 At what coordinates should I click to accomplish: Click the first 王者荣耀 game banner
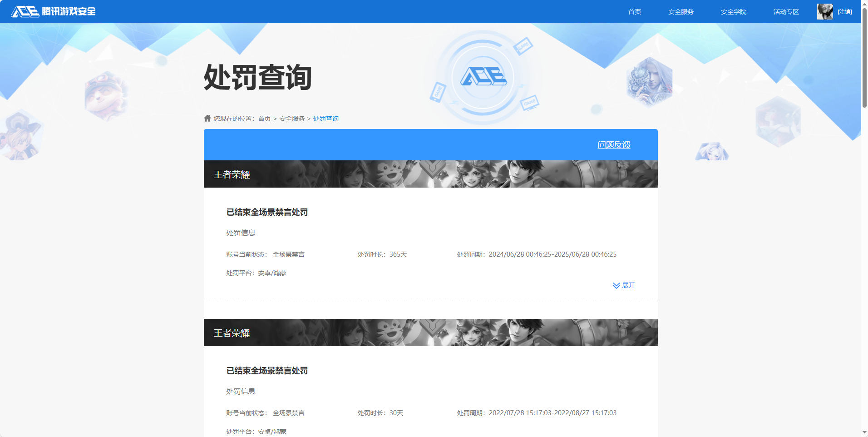coord(430,174)
